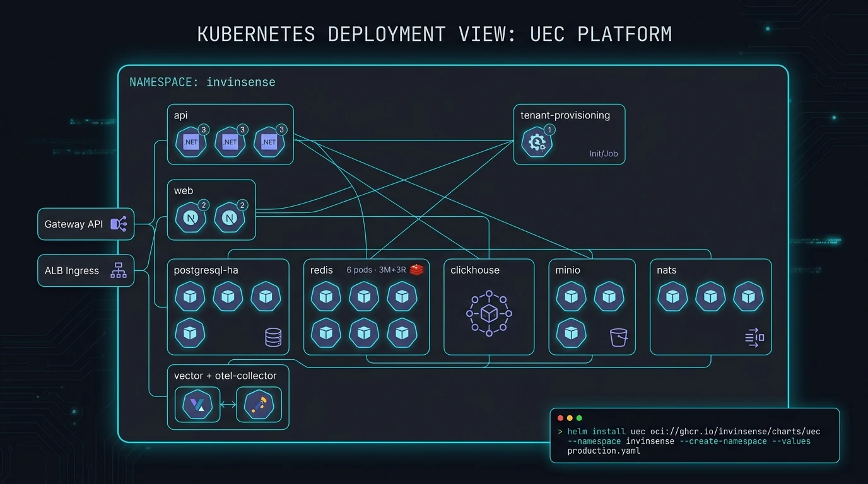The width and height of the screenshot is (868, 484).
Task: Click the green dot on the terminal window
Action: pos(579,418)
